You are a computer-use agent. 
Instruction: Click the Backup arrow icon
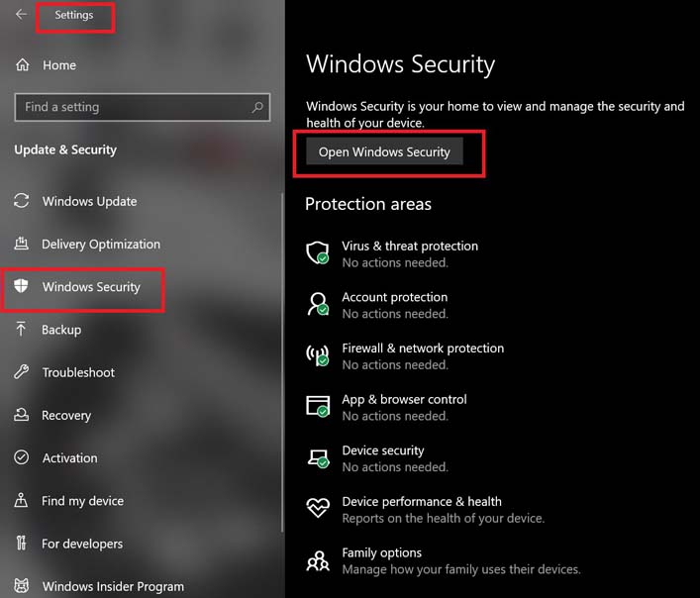pos(22,330)
